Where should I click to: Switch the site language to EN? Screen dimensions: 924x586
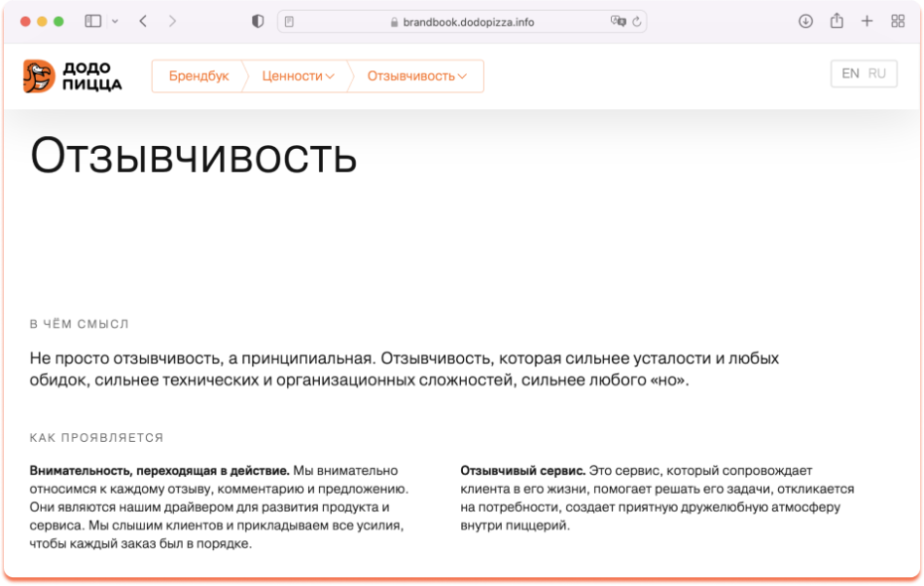click(850, 74)
